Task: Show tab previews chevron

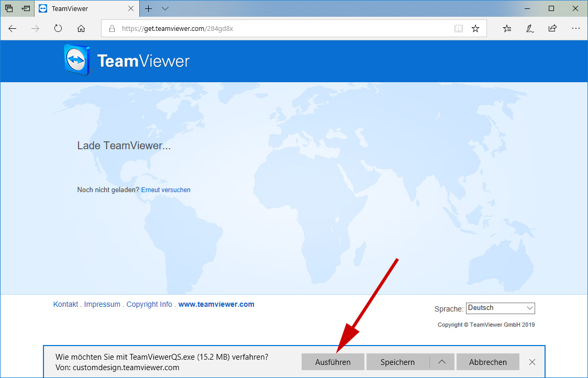Action: [x=165, y=8]
